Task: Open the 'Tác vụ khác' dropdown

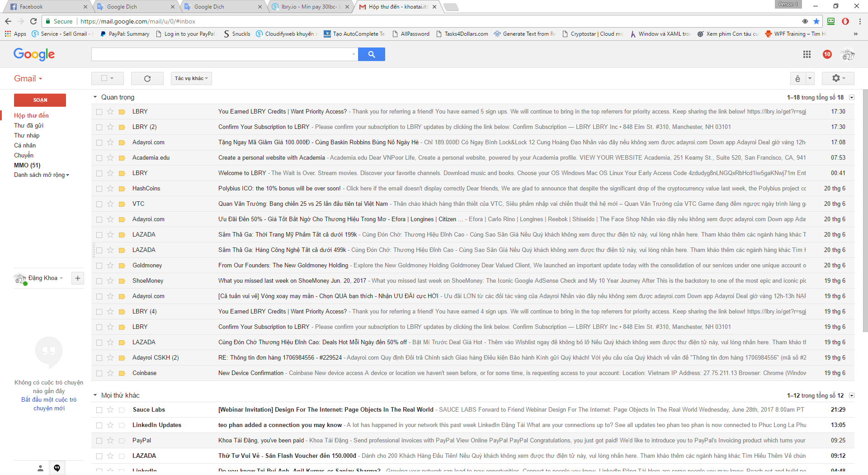Action: click(x=191, y=78)
